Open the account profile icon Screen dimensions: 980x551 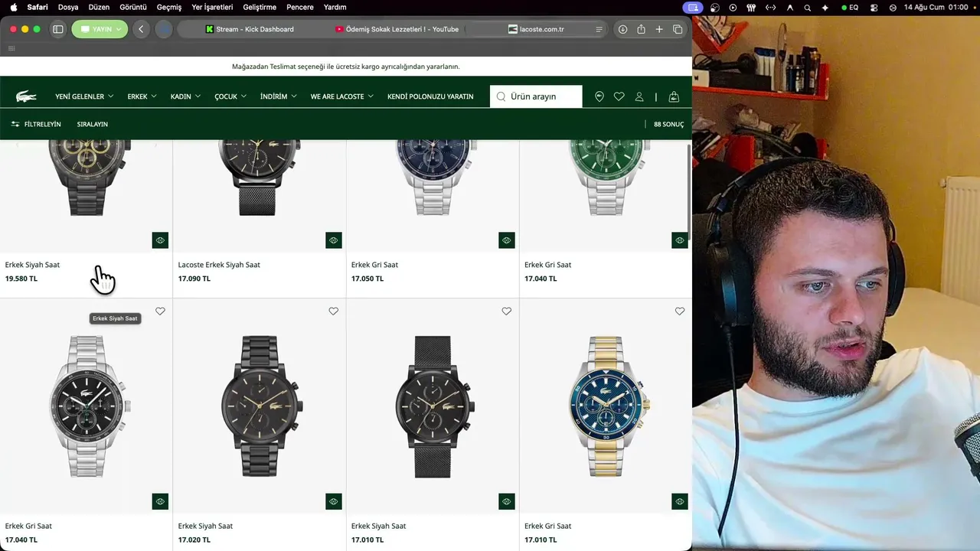point(639,96)
